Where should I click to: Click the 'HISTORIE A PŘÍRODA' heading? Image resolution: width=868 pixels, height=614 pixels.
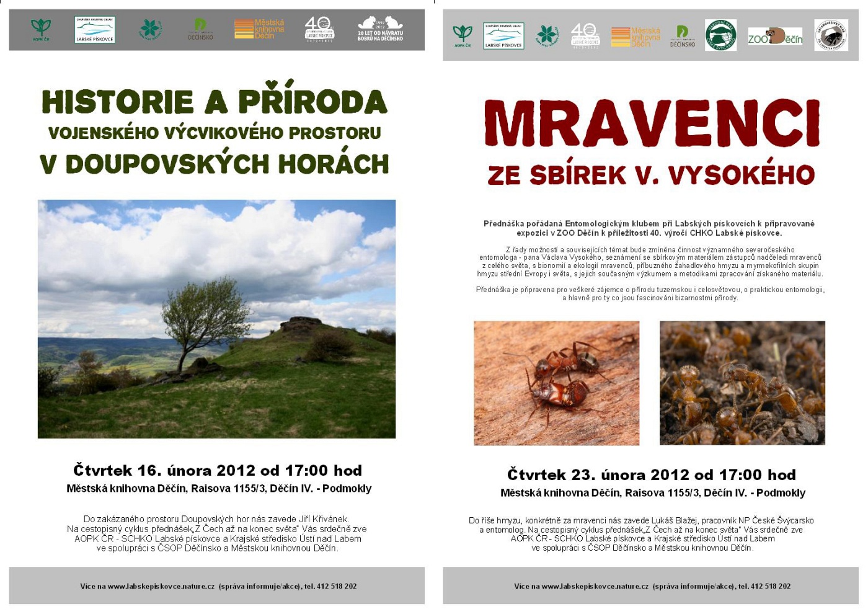tap(215, 101)
